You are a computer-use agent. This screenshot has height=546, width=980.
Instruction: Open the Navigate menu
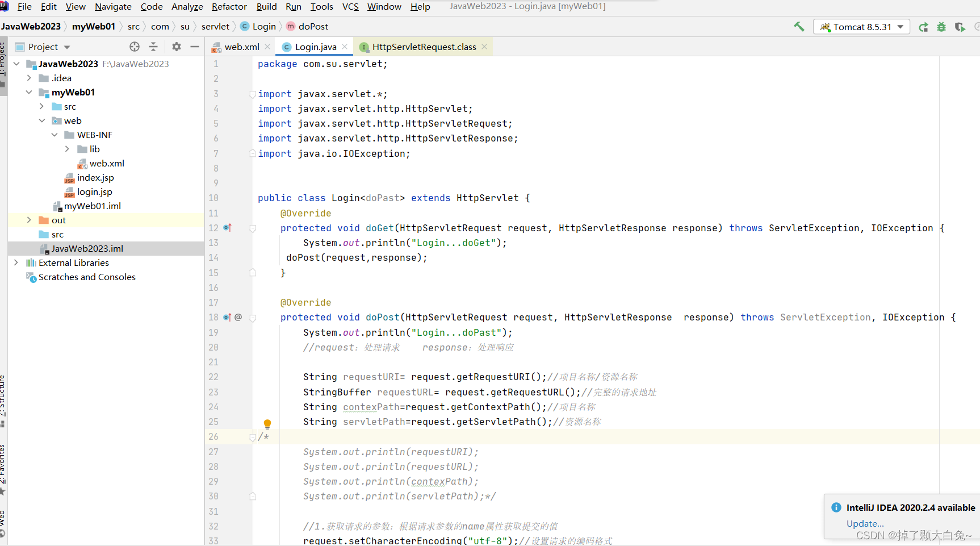(113, 6)
